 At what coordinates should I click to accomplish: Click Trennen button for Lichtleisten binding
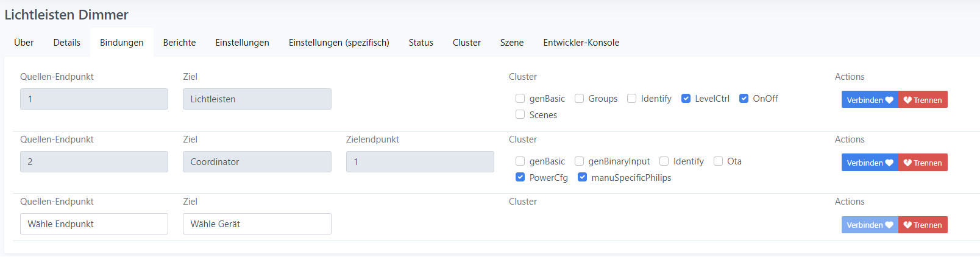coord(923,100)
